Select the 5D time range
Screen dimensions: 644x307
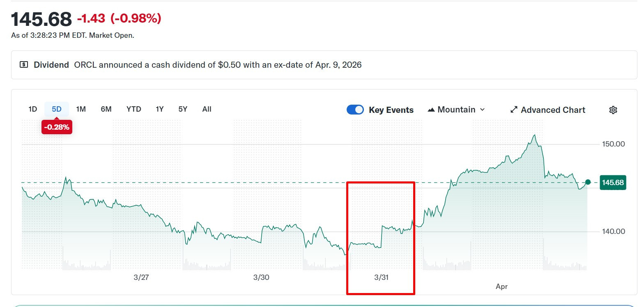pyautogui.click(x=57, y=109)
